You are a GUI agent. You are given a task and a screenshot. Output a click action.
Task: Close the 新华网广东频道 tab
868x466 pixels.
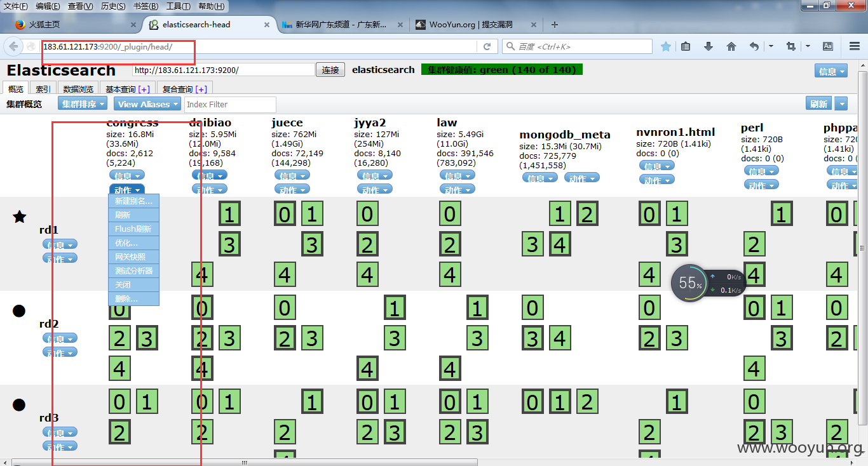400,25
